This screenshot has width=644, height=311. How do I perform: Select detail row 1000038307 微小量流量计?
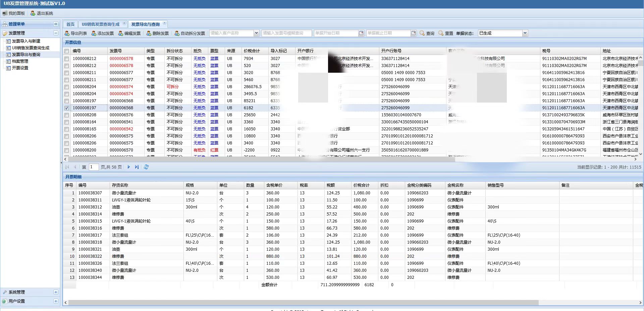point(353,193)
